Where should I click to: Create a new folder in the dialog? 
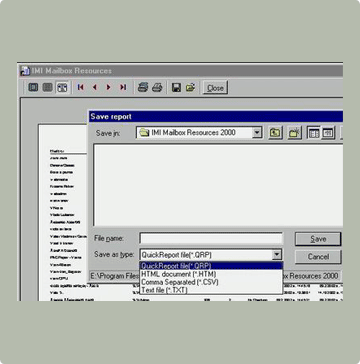coord(294,133)
